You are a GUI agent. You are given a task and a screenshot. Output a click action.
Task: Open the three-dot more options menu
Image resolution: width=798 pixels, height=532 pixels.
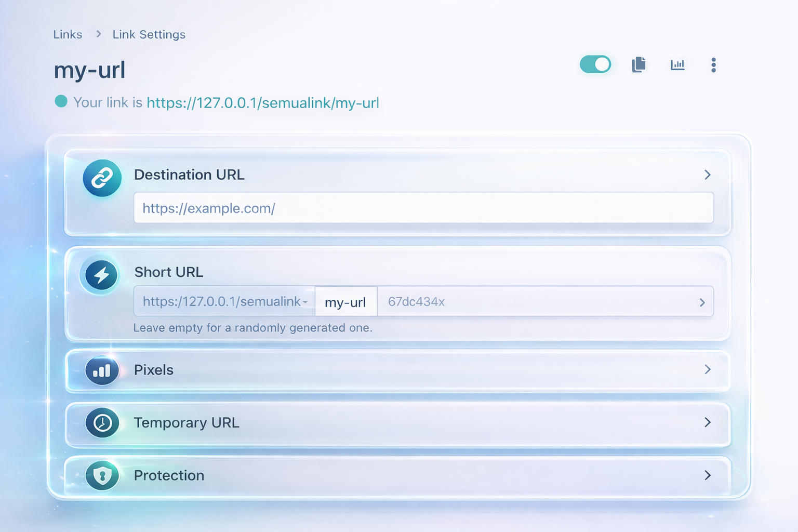(713, 65)
